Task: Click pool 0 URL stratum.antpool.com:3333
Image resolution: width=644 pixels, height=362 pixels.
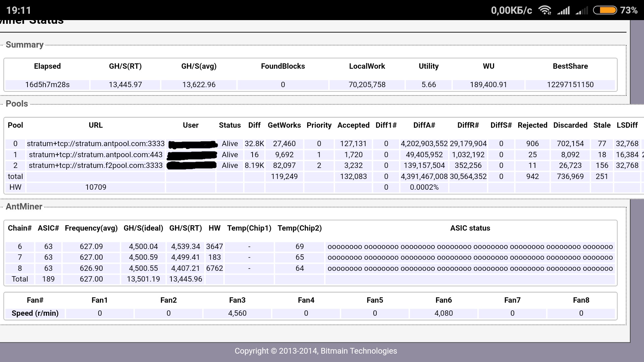Action: [x=96, y=144]
